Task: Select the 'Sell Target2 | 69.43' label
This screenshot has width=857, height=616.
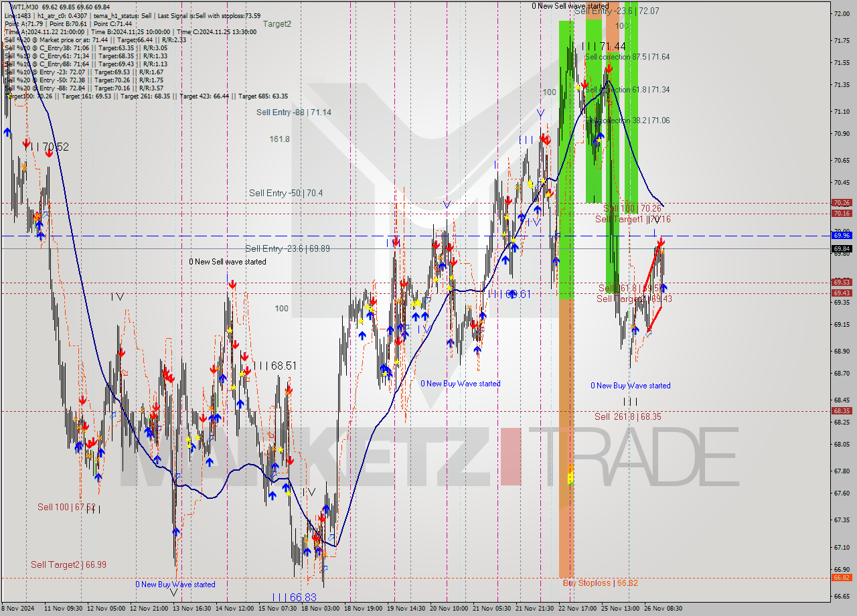Action: 634,299
